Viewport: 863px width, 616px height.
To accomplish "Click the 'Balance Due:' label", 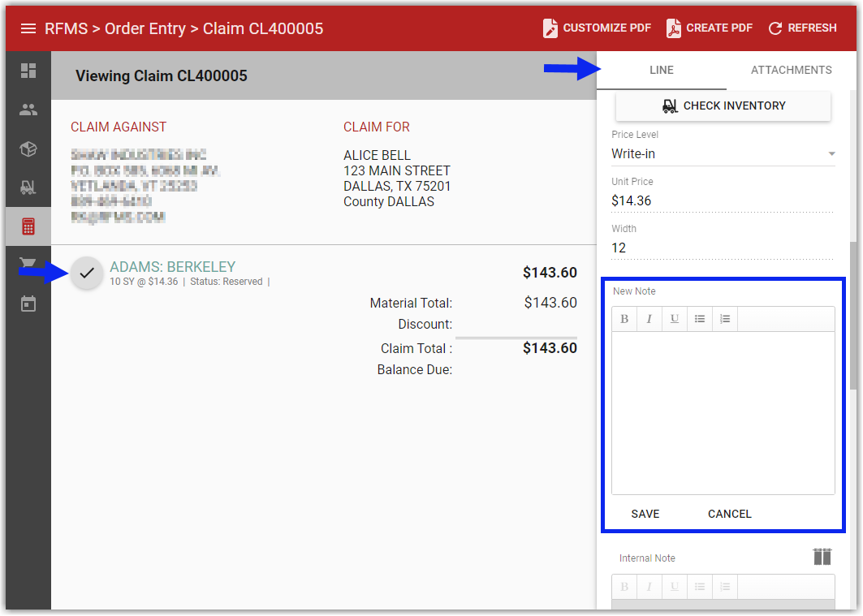I will click(414, 369).
